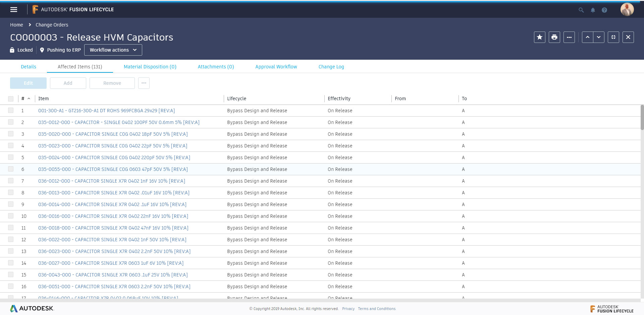Click the vertical scrollbar of the table

[x=642, y=117]
